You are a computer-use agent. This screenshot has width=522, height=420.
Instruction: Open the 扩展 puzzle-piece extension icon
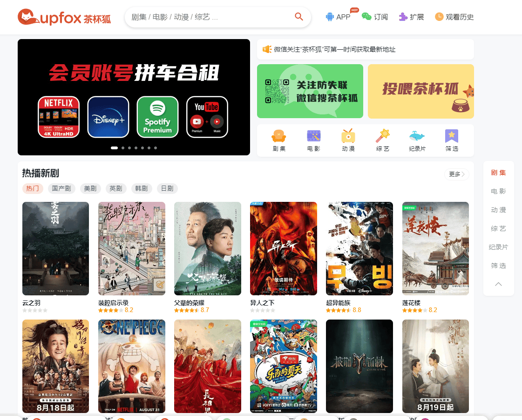pos(403,17)
